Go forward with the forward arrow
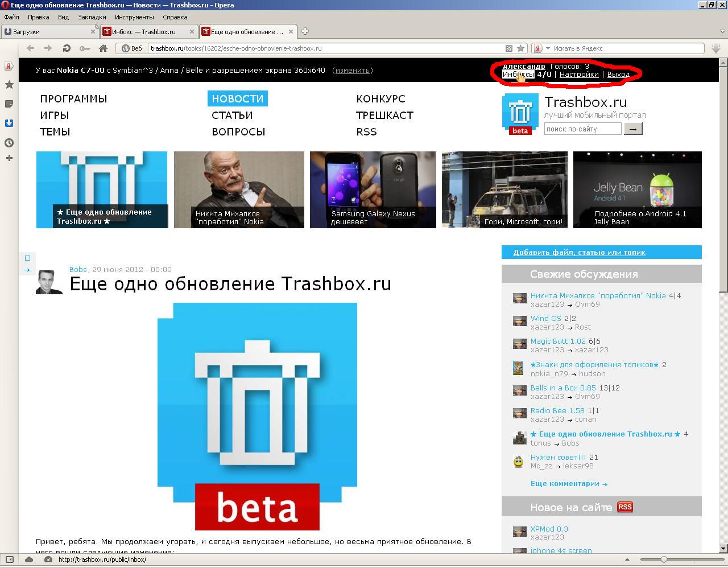This screenshot has height=568, width=728. coord(48,48)
